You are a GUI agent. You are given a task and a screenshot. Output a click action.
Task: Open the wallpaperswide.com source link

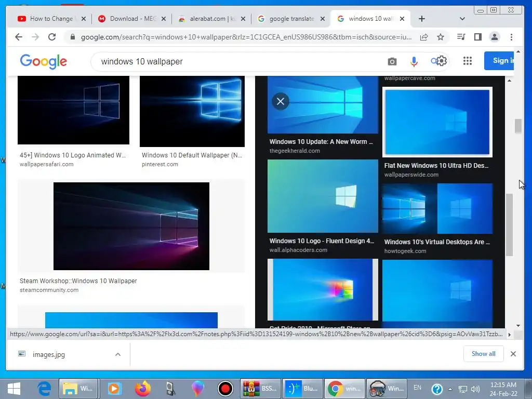coord(411,175)
